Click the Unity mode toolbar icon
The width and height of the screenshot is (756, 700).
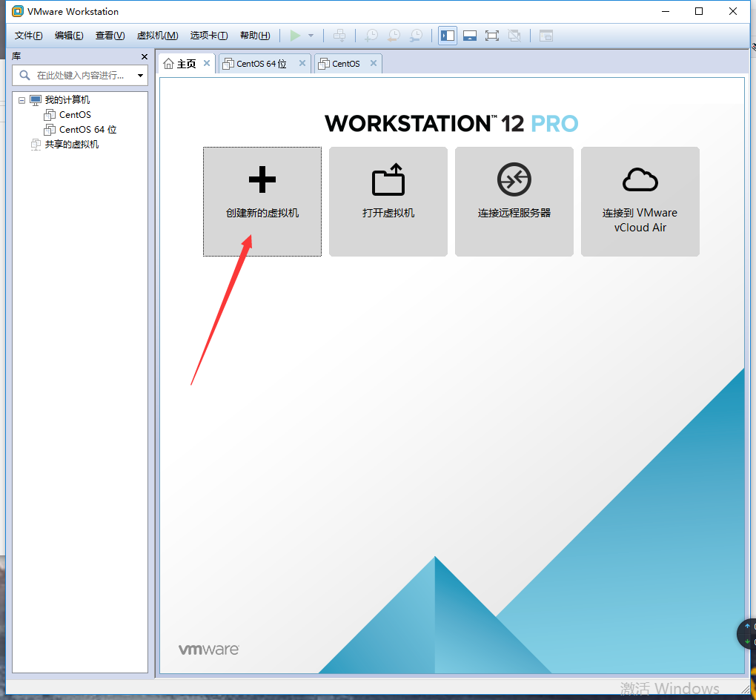coord(514,36)
